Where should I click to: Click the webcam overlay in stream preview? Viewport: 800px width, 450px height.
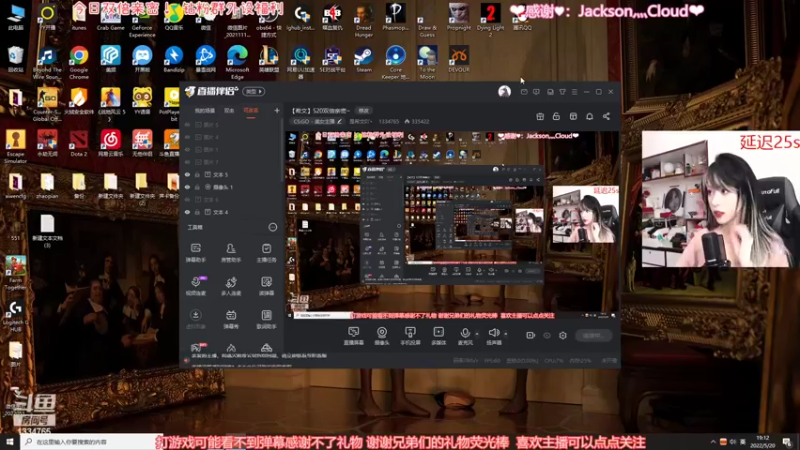tap(586, 214)
